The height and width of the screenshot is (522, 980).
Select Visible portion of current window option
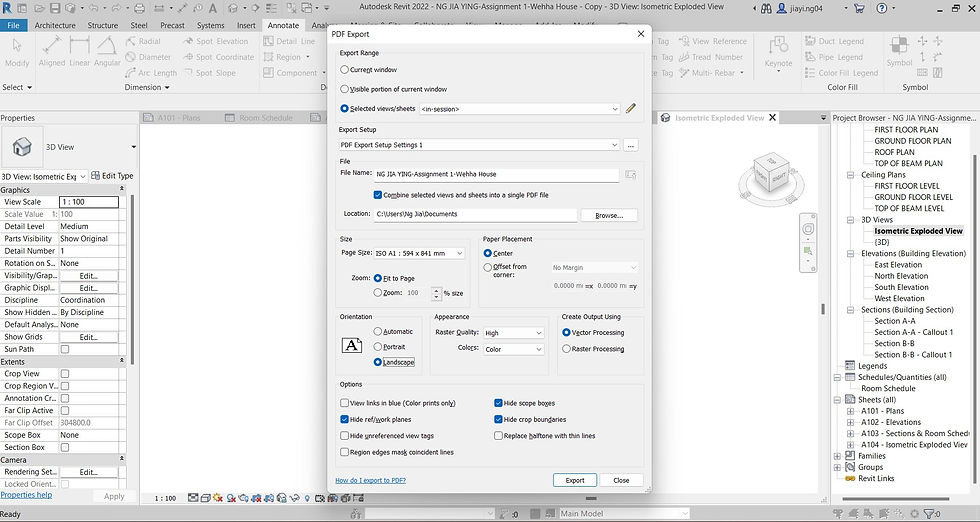(x=344, y=89)
